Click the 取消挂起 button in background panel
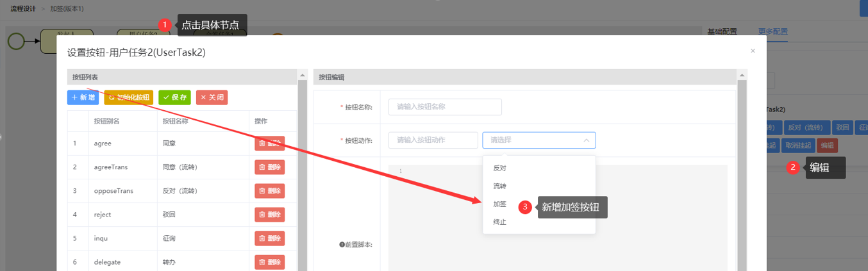 797,145
